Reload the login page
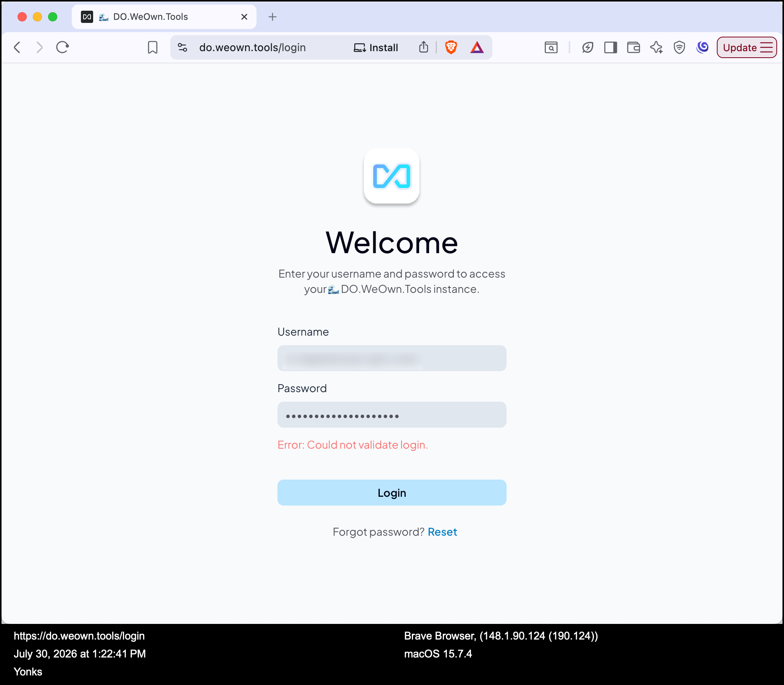The image size is (784, 685). pos(62,47)
